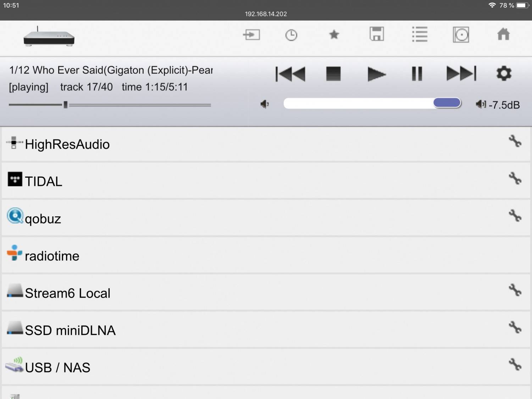The height and width of the screenshot is (399, 532).
Task: Click the Stream6 Local drive icon
Action: [15, 291]
